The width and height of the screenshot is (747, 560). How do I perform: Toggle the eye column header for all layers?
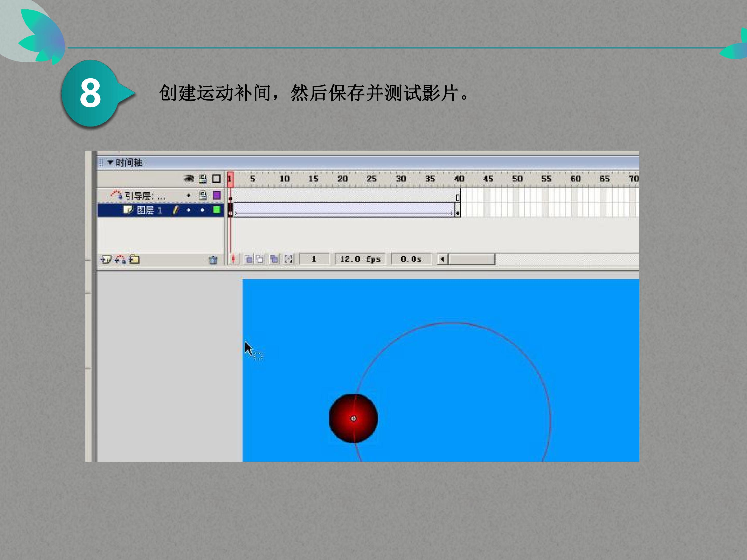click(x=189, y=179)
